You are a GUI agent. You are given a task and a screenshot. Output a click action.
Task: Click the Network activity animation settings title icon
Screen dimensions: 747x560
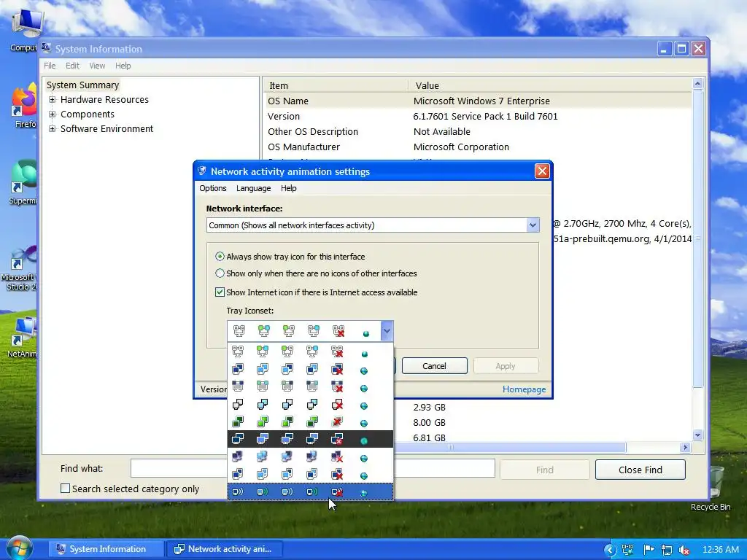pyautogui.click(x=202, y=171)
